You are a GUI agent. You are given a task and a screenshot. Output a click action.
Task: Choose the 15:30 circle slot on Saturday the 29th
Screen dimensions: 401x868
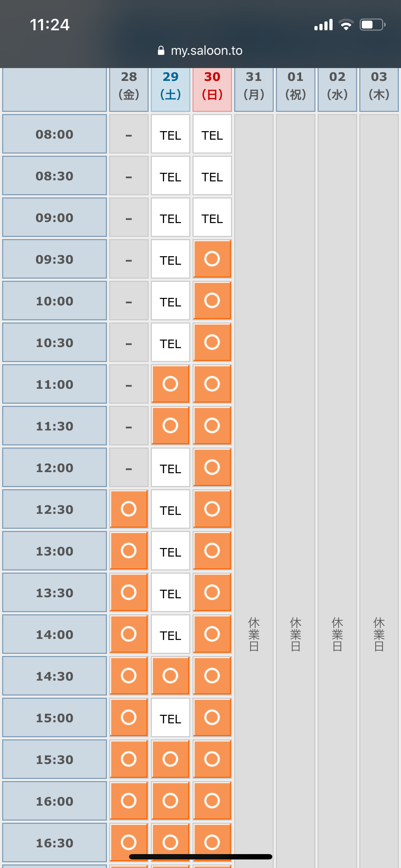click(x=170, y=759)
